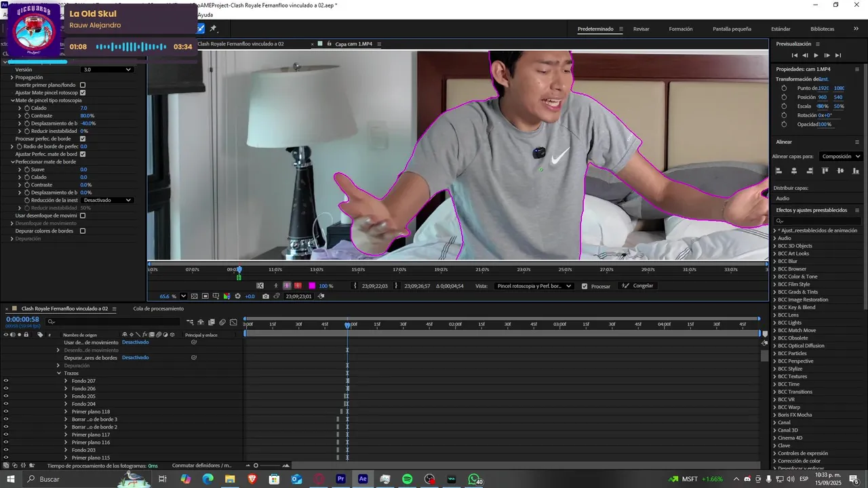Screen dimensions: 868x488
Task: Toggle alpha boundary view icon in viewer
Action: point(287,286)
